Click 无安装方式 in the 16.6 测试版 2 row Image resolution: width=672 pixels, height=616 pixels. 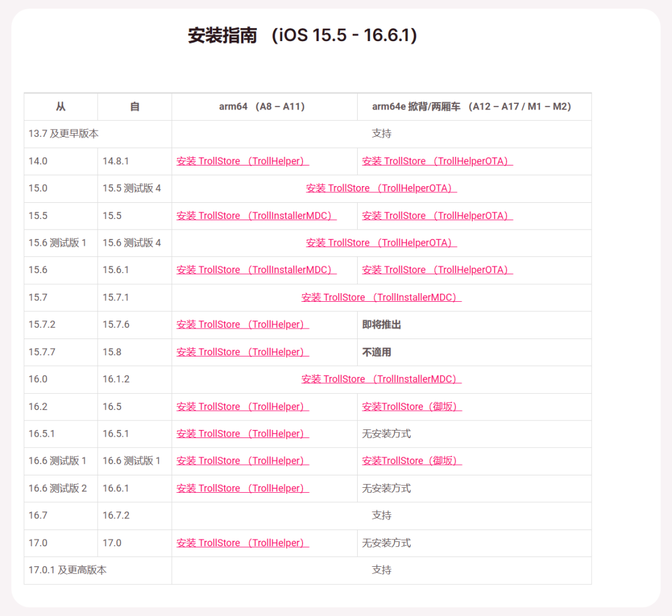point(386,488)
